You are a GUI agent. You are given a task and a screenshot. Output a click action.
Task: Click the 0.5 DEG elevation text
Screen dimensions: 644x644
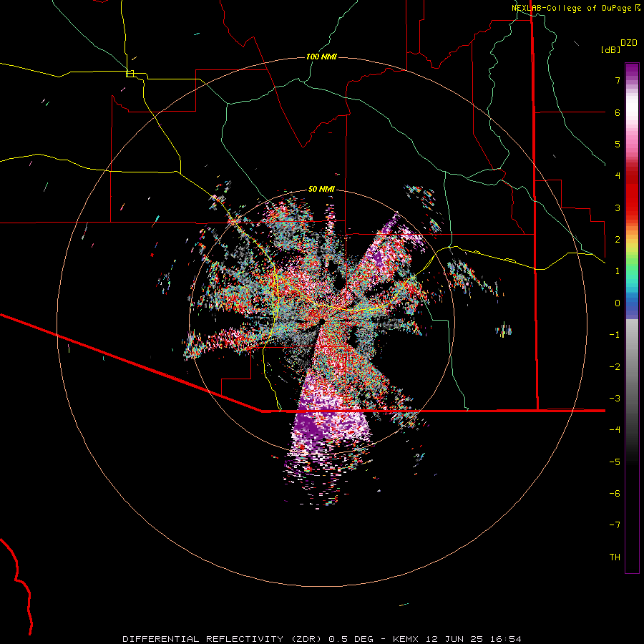[x=351, y=639]
